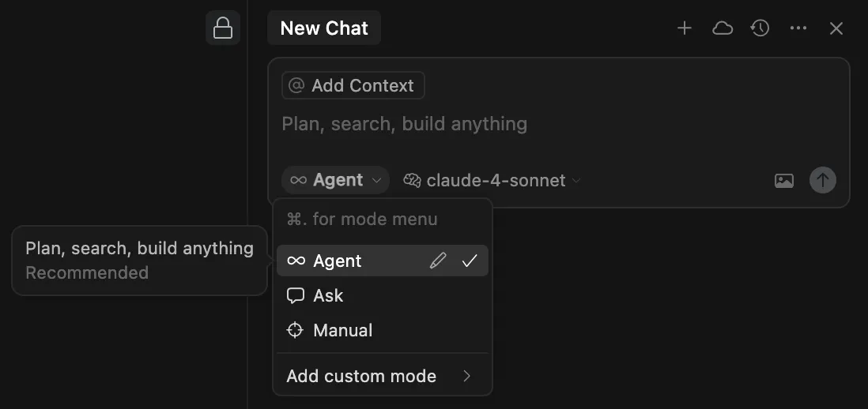Edit Agent mode with pencil icon

(437, 261)
